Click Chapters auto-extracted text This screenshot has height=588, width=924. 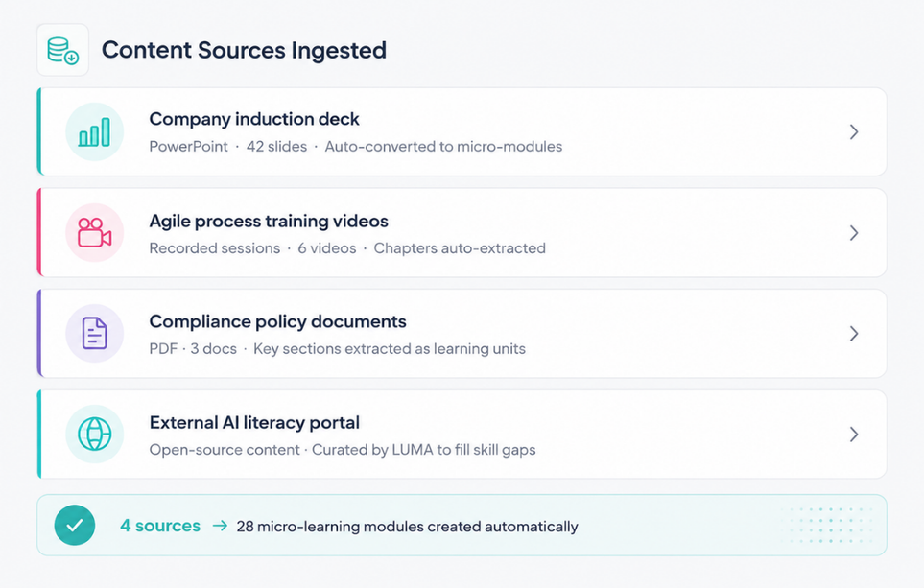tap(460, 248)
